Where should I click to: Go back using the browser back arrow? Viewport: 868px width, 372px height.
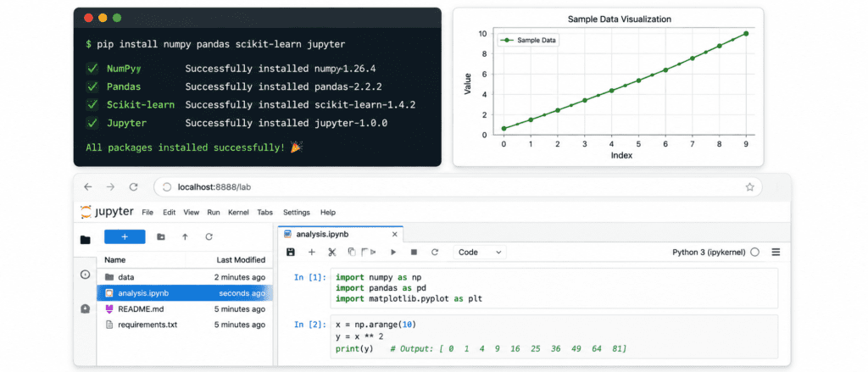point(87,187)
